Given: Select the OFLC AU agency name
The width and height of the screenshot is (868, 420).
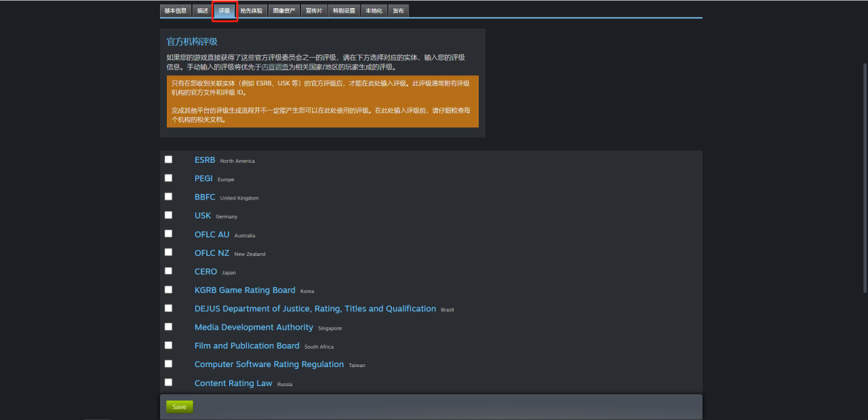Looking at the screenshot, I should [212, 235].
